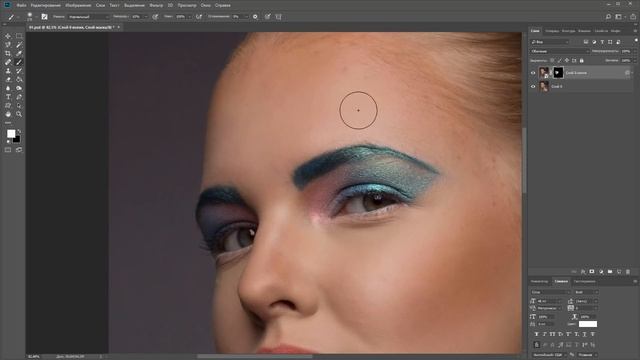The height and width of the screenshot is (360, 640).
Task: Select the Hand tool
Action: click(8, 114)
